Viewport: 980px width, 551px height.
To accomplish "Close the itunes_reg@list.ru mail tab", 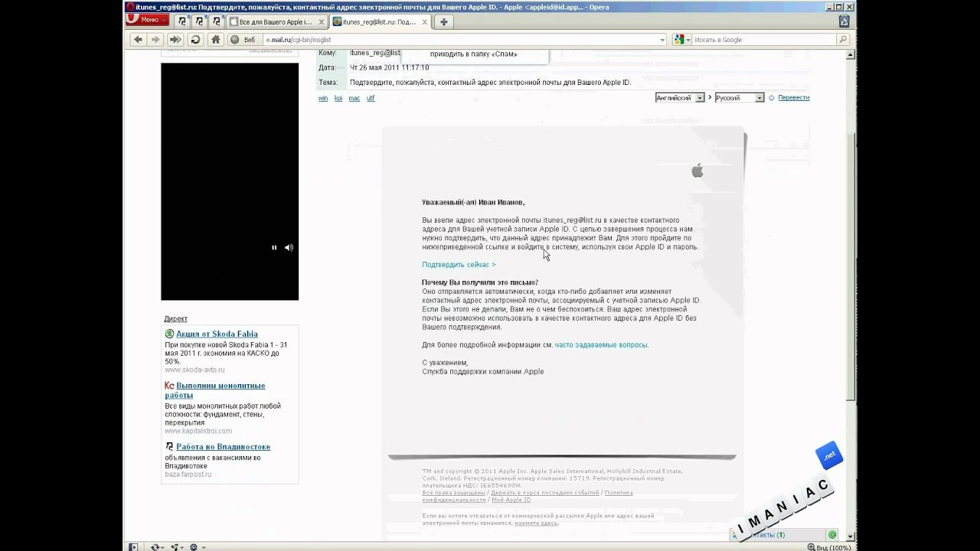I will tap(423, 22).
